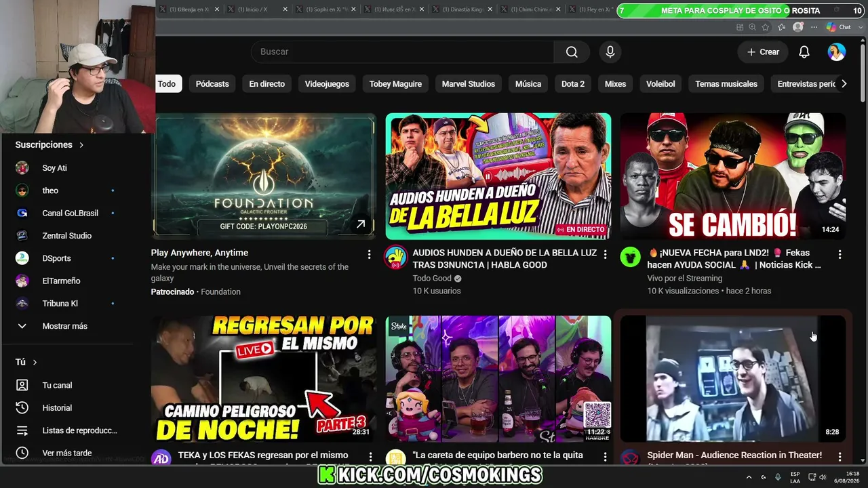
Task: Switch to the Inicio / X browser tab
Action: (x=257, y=9)
